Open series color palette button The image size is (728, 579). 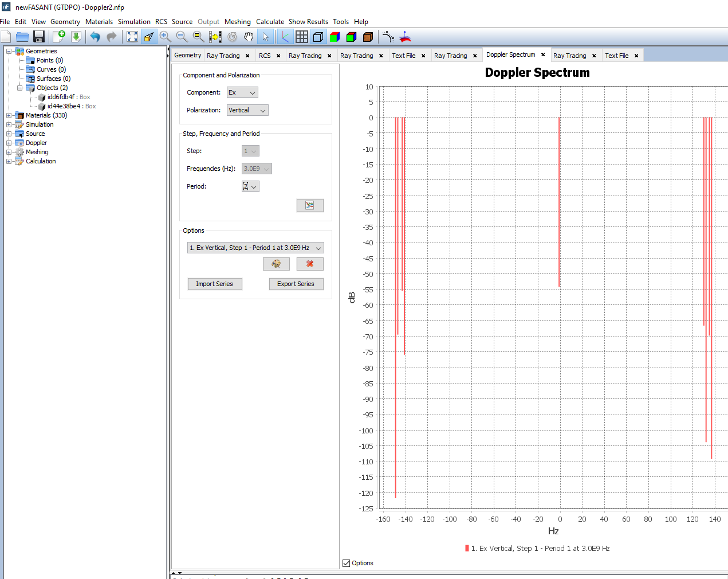276,264
